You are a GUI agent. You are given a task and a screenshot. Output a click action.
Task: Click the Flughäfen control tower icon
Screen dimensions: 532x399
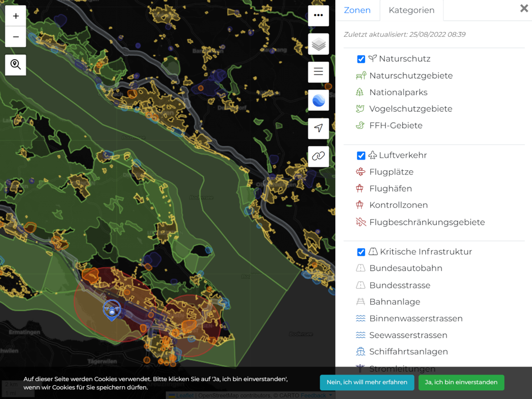pos(360,188)
